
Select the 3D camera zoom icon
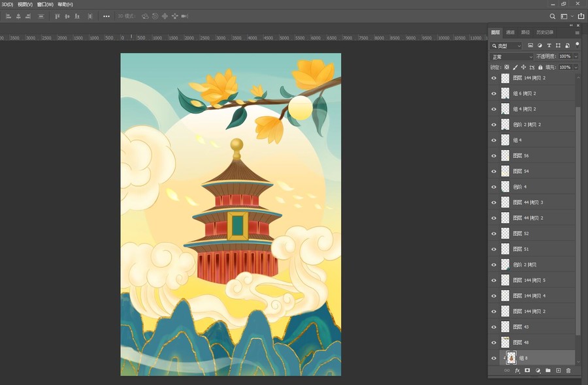coord(184,16)
